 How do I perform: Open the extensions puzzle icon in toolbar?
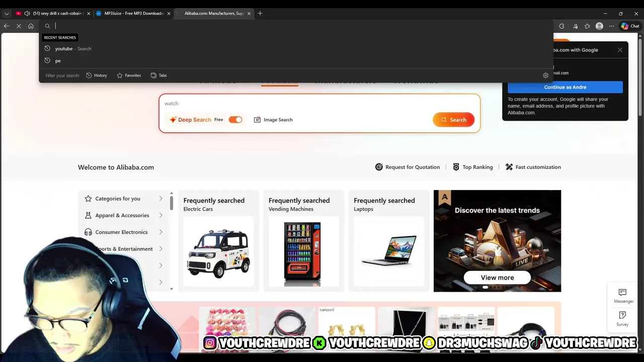pos(561,26)
